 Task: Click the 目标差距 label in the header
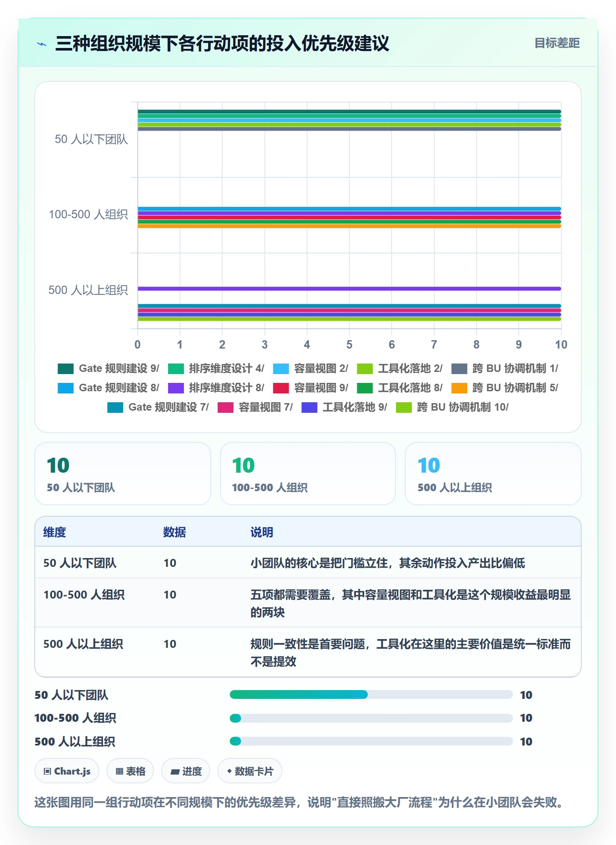pyautogui.click(x=557, y=43)
